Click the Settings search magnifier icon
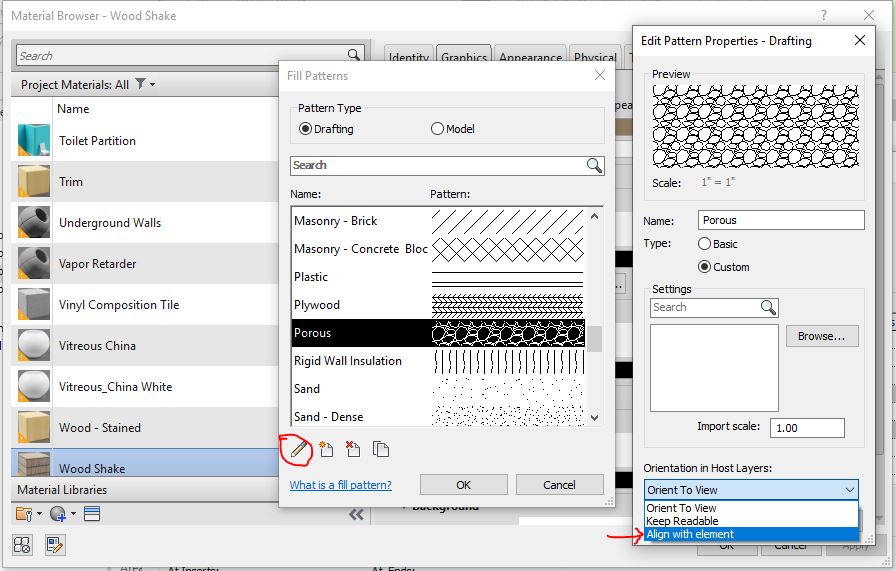Viewport: 896px width, 571px height. pos(769,308)
